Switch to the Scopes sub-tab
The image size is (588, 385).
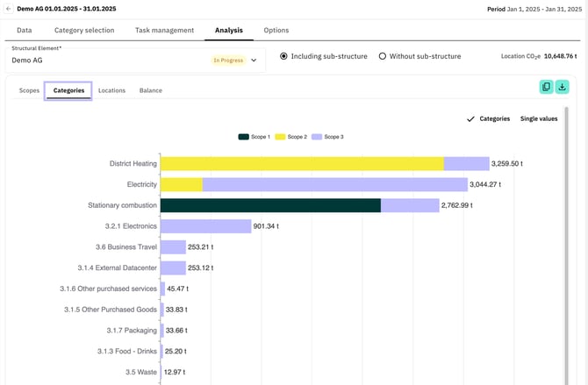point(29,90)
